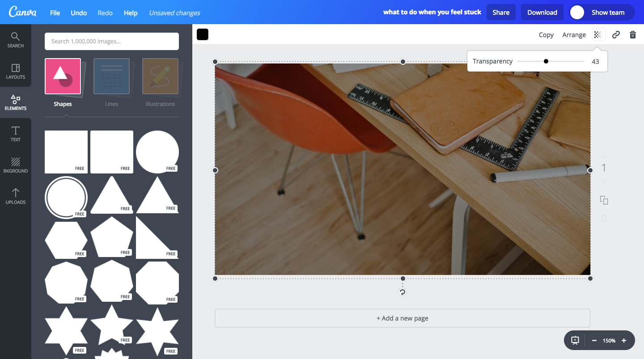The width and height of the screenshot is (644, 359).
Task: Delete the element with the toolbar trash icon
Action: [x=633, y=34]
